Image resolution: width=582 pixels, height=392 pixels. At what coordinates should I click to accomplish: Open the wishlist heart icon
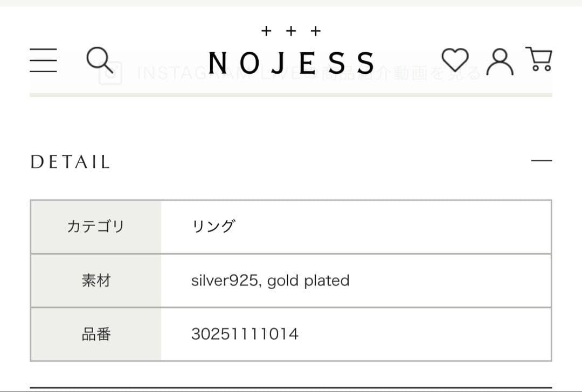(456, 60)
